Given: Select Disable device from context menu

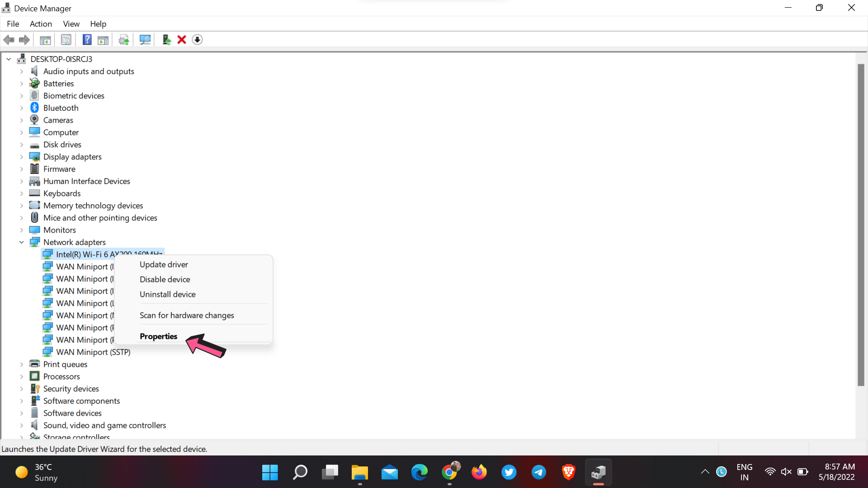Looking at the screenshot, I should tap(165, 279).
